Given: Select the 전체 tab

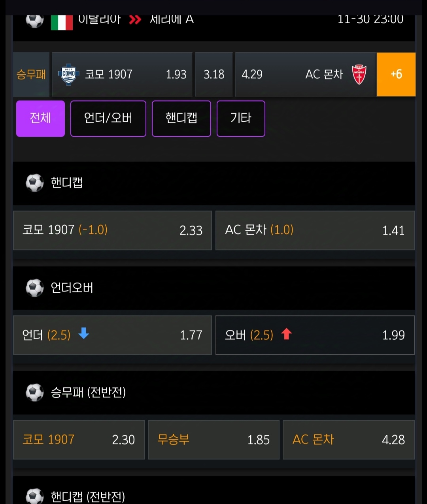Looking at the screenshot, I should click(x=40, y=118).
